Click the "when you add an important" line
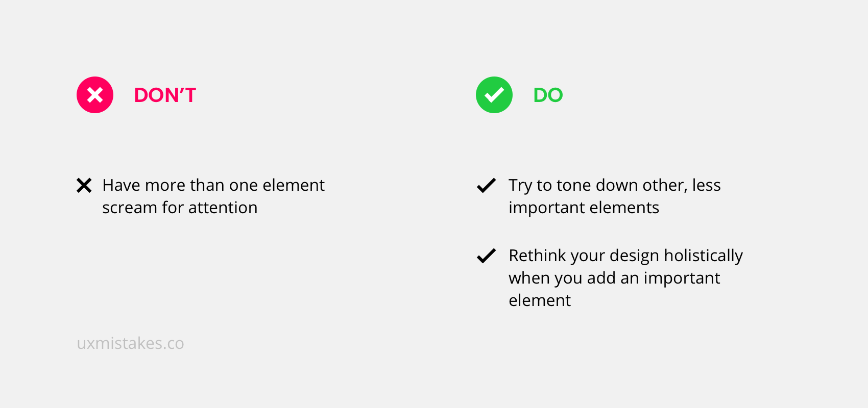Image resolution: width=868 pixels, height=408 pixels. (614, 278)
